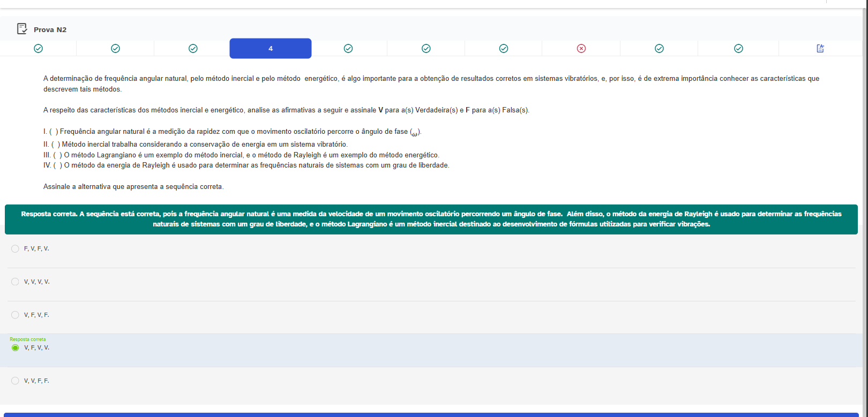Pick the answer option V, F, V, F.
Viewport: 868px width, 417px height.
click(x=15, y=315)
